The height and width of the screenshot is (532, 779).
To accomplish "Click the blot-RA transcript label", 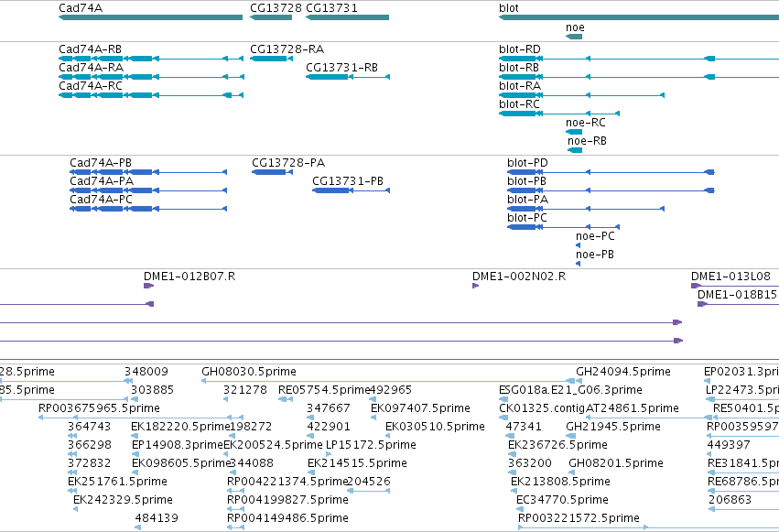I will tap(520, 86).
